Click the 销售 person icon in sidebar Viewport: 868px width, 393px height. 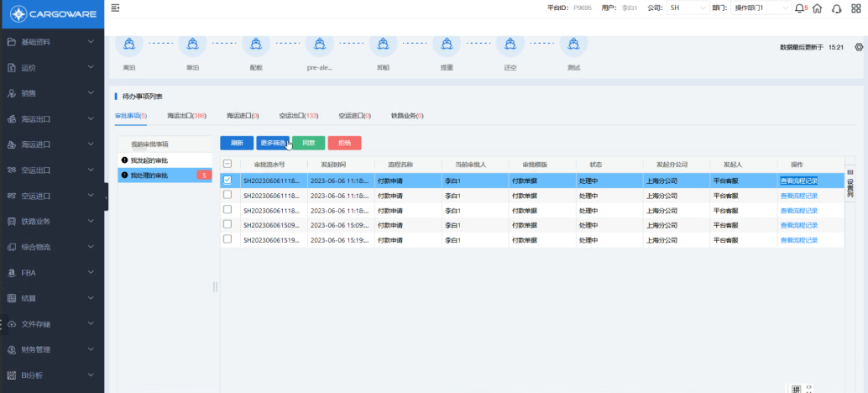11,93
